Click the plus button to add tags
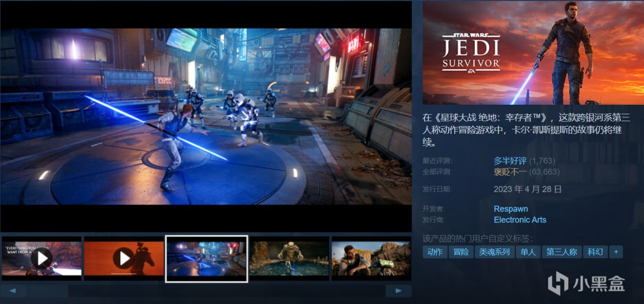 coord(616,252)
